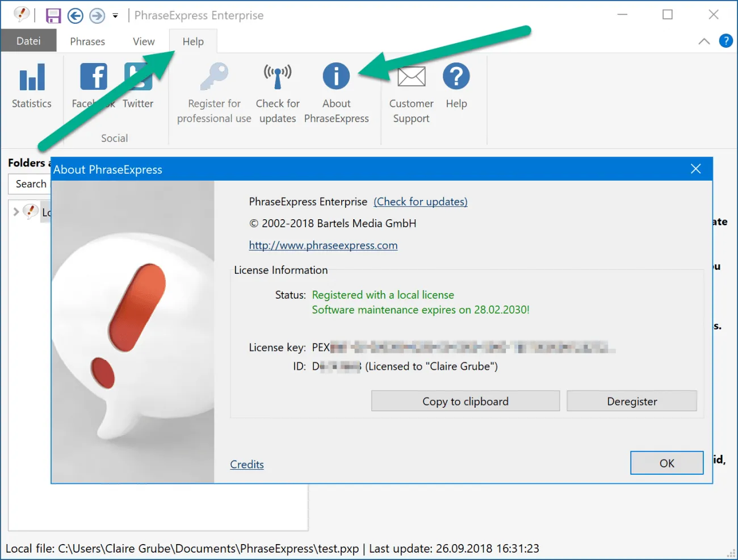Close the About PhraseExpress dialog

point(695,169)
